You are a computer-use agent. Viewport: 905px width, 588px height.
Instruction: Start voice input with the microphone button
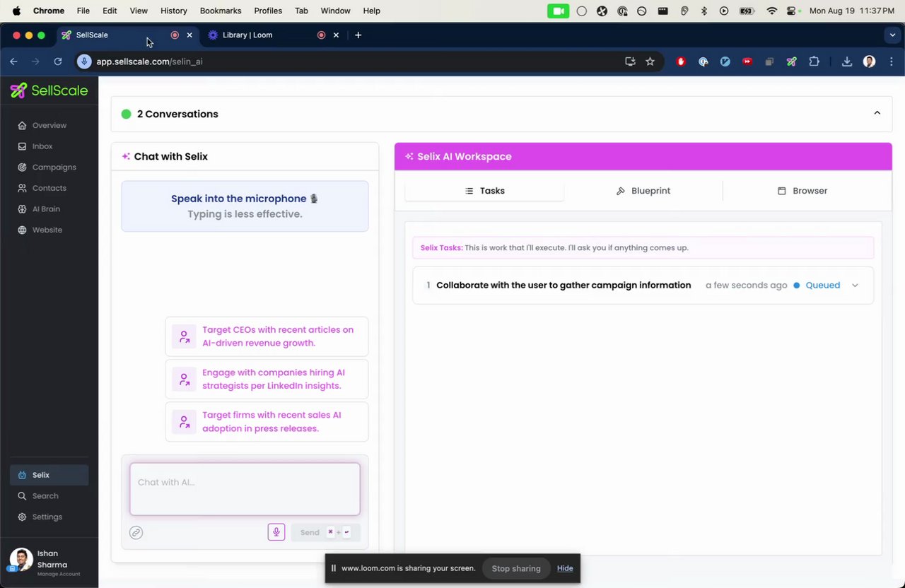[276, 532]
